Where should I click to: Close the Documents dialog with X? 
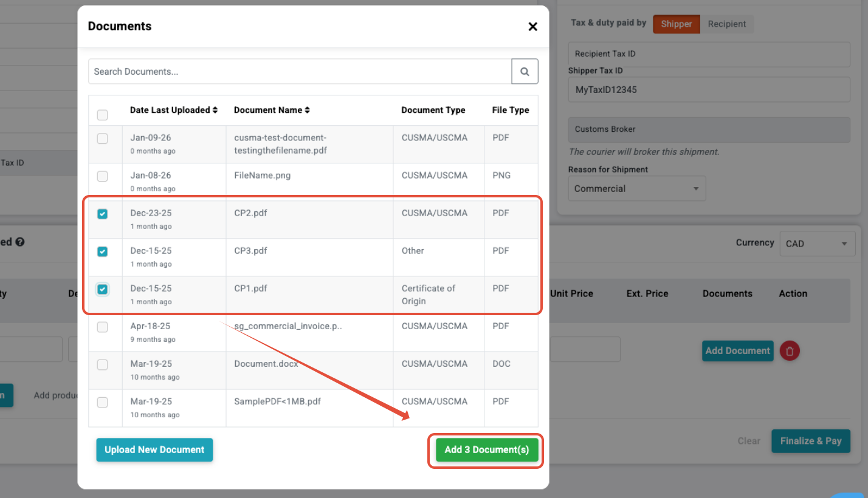[533, 26]
